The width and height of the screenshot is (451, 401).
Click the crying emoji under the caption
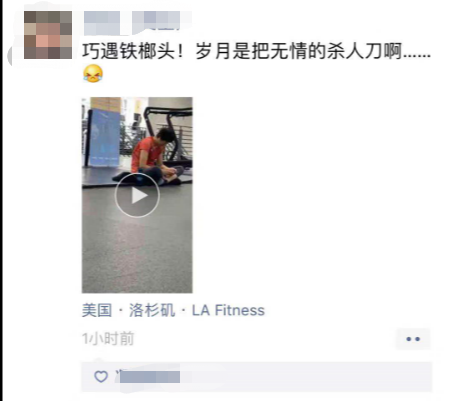tap(93, 74)
